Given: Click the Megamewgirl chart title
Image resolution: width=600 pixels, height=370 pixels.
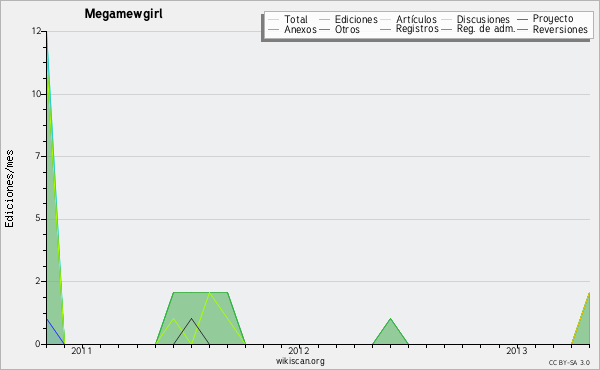Looking at the screenshot, I should 124,14.
